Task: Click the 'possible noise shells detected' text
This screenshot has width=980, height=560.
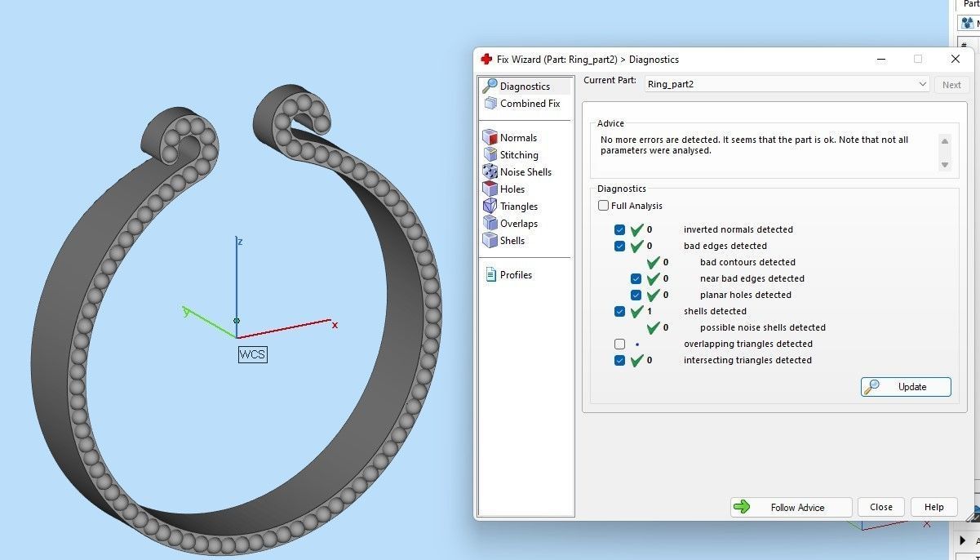Action: pos(763,328)
